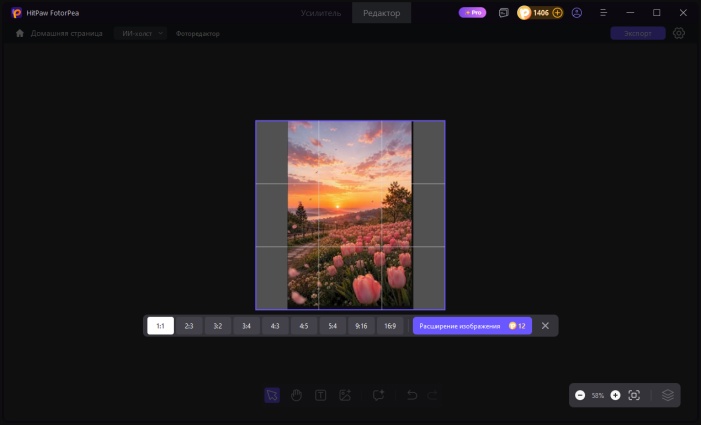Open the Фоторедактор section
Viewport: 701px width, 425px height.
tap(198, 34)
